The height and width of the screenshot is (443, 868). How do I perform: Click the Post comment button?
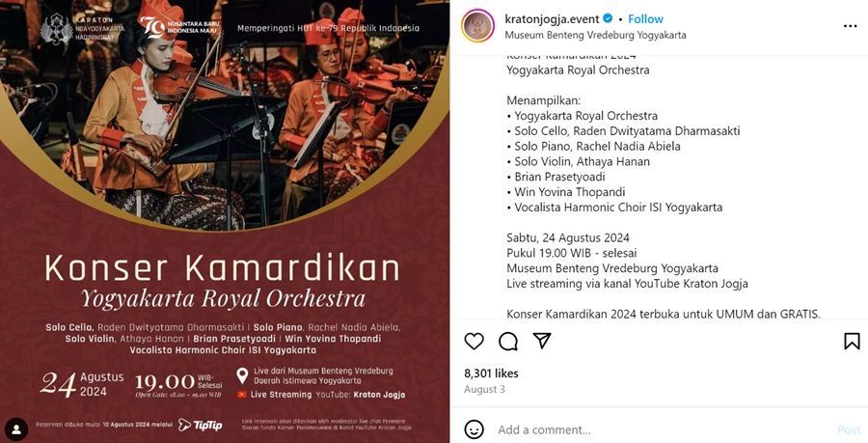pos(849,429)
